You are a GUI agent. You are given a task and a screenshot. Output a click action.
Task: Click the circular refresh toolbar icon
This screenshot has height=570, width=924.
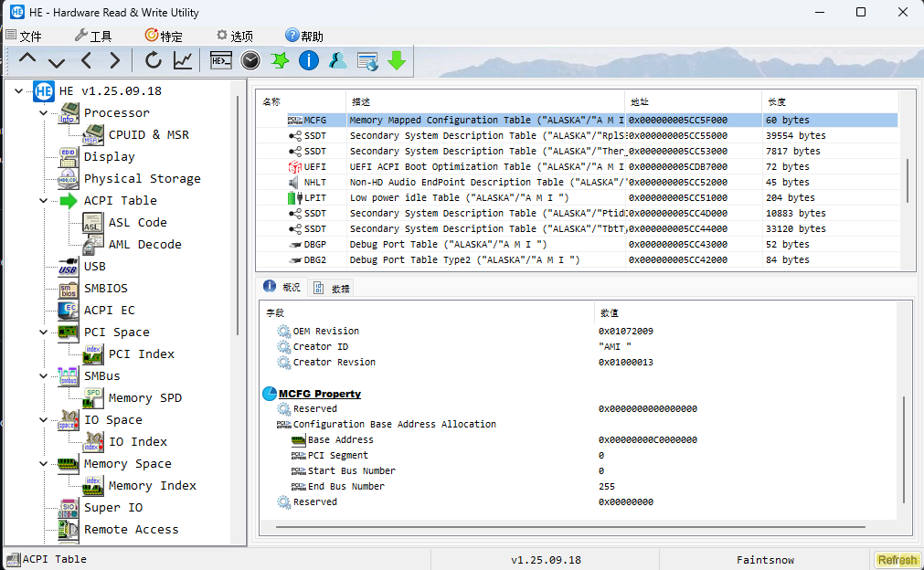tap(154, 60)
